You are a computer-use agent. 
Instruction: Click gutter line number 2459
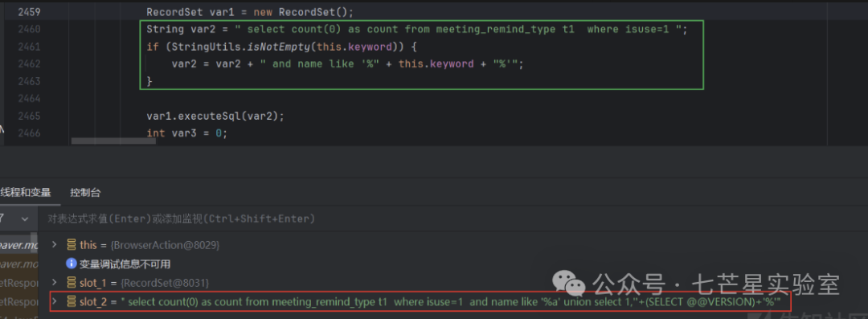29,11
